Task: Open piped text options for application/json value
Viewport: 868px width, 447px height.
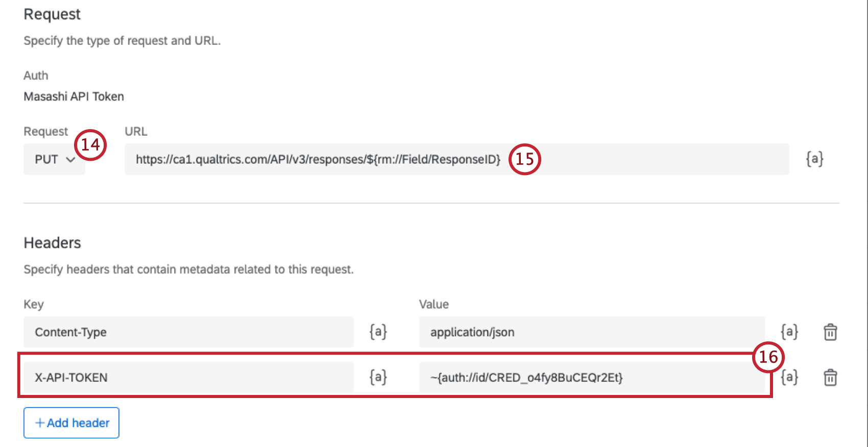Action: 789,332
